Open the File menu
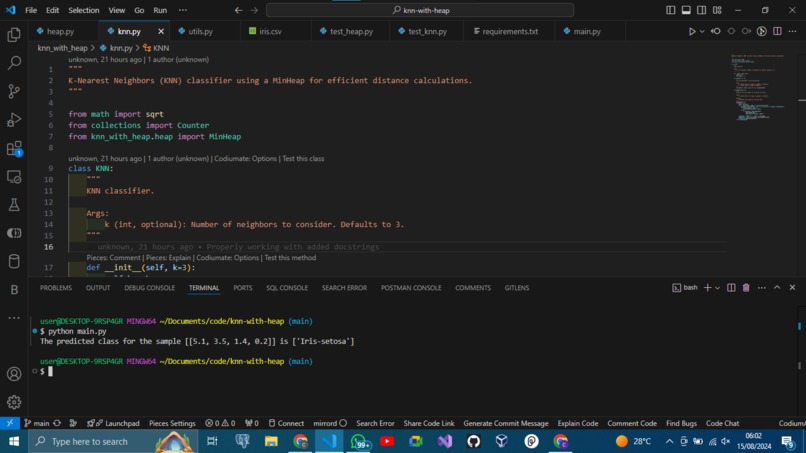 click(x=31, y=10)
